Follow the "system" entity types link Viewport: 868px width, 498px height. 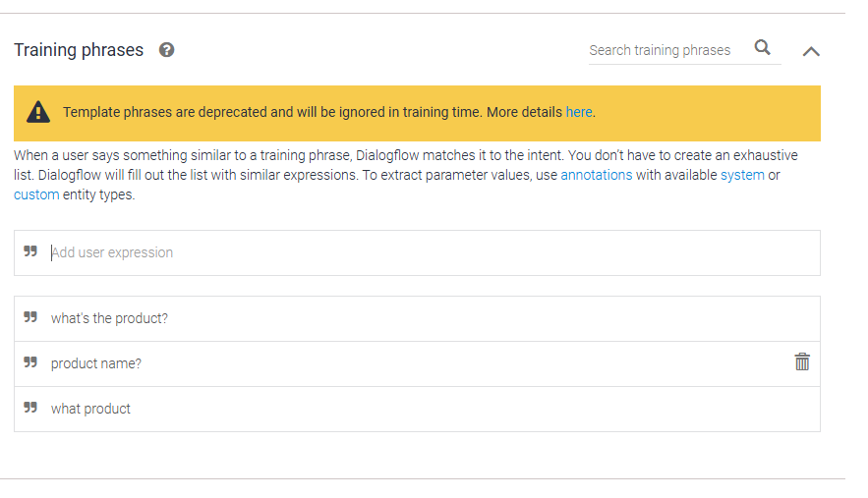[742, 175]
